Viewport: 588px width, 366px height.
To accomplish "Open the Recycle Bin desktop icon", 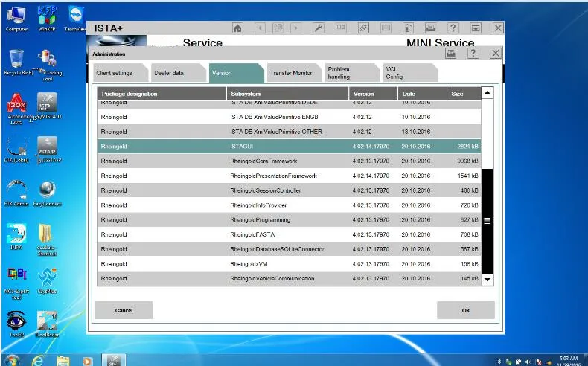I will click(16, 63).
